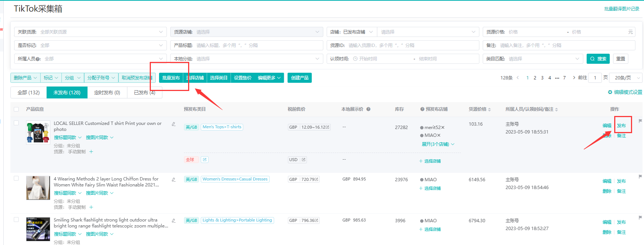644x245 pixels.
Task: Click edit icon in the USD price box
Action: [304, 160]
